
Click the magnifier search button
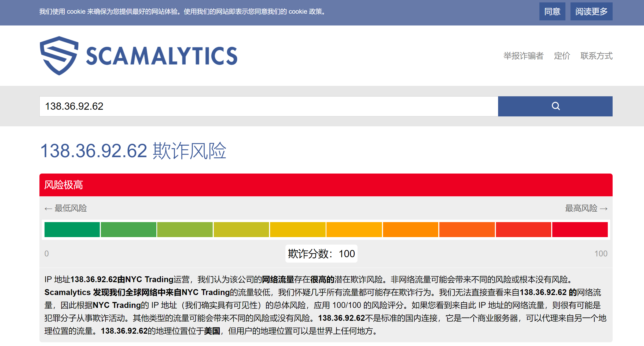[x=555, y=106]
